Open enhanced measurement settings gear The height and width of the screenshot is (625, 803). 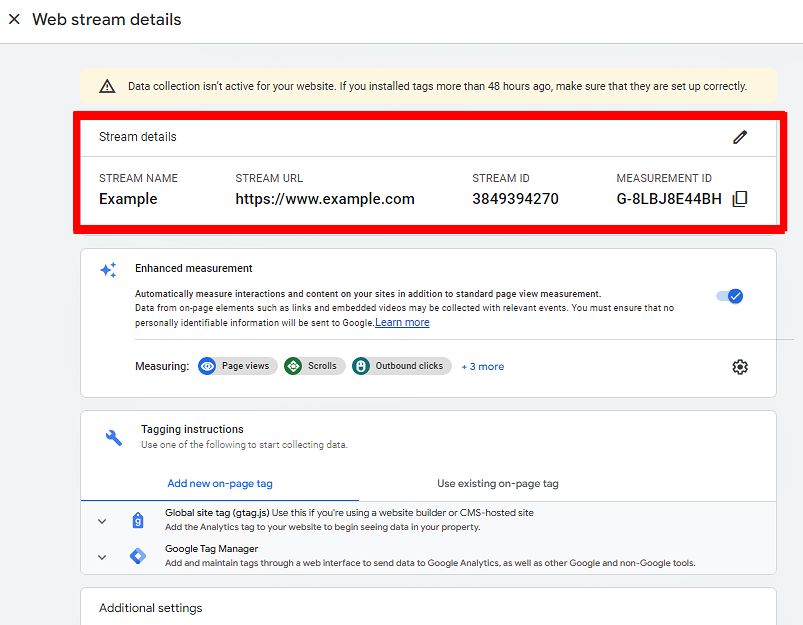click(x=740, y=367)
